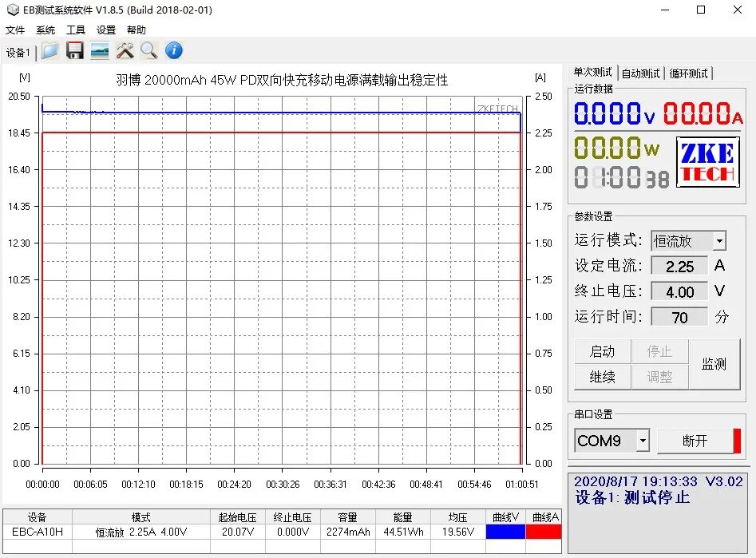Image resolution: width=756 pixels, height=558 pixels.
Task: Click the ZKE TECH logo
Action: (708, 162)
